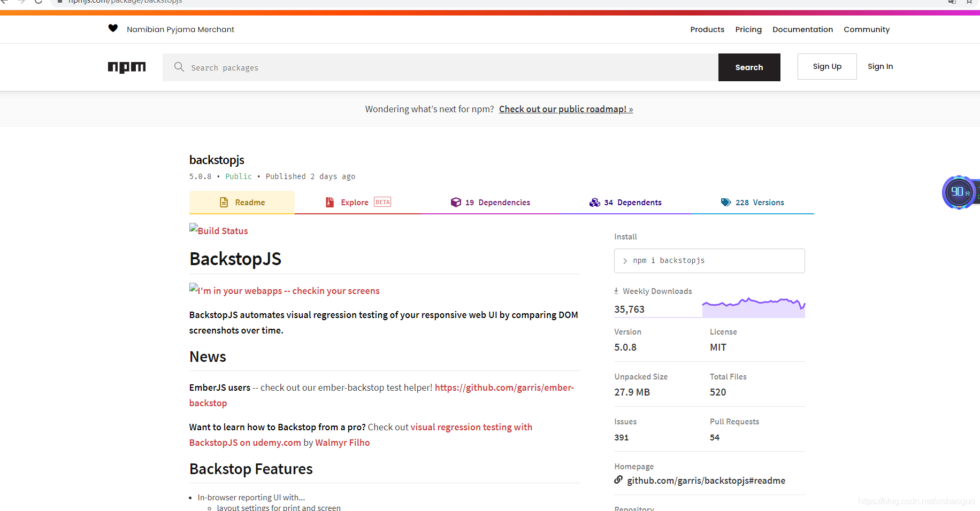Click the Dependencies cube icon
980x511 pixels.
coord(456,202)
